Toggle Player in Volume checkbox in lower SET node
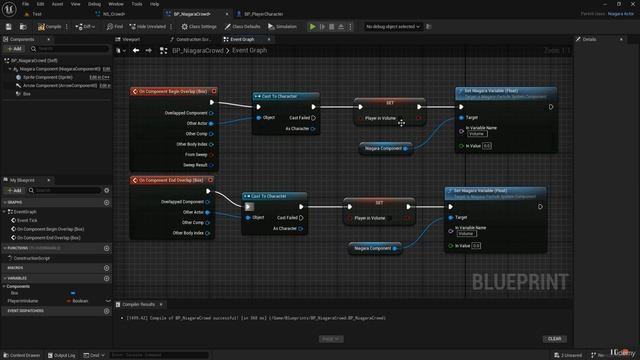This screenshot has width=640, height=360. point(390,218)
